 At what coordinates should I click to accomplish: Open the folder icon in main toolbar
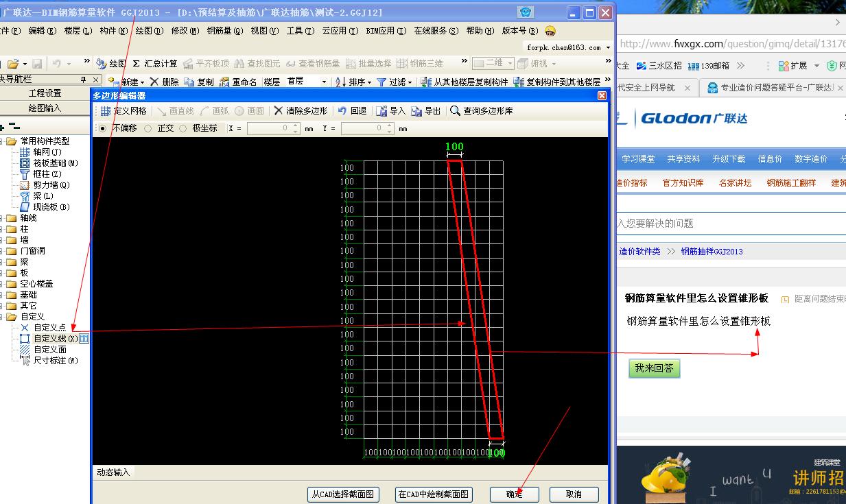click(12, 63)
